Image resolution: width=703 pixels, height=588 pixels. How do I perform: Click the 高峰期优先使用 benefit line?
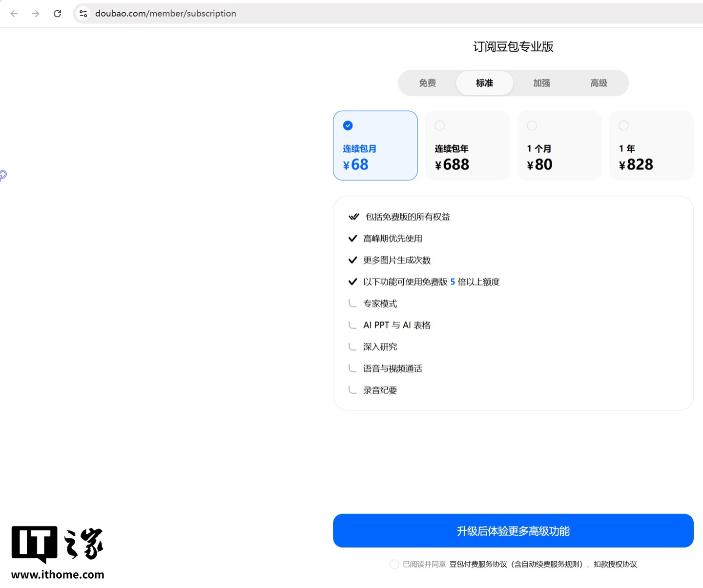393,239
